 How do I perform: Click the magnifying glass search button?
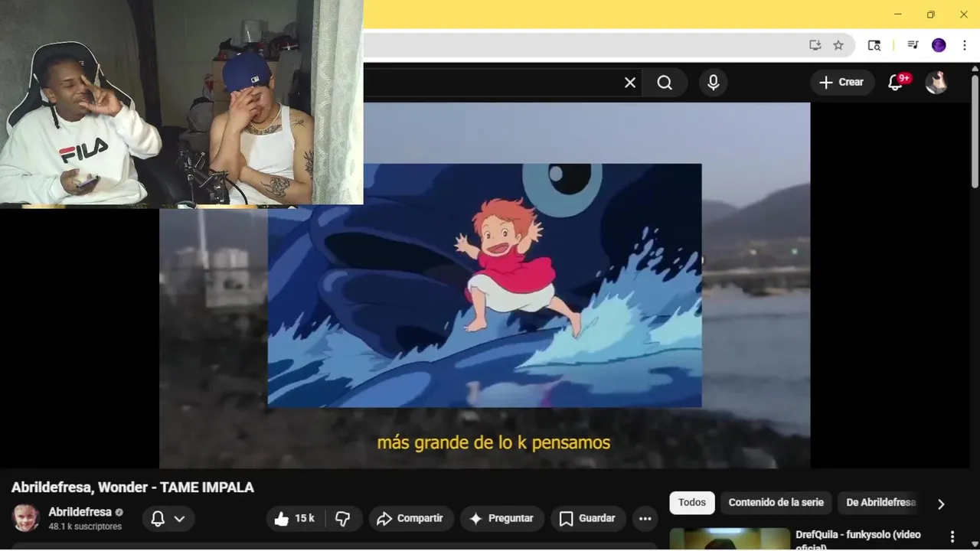pyautogui.click(x=665, y=83)
